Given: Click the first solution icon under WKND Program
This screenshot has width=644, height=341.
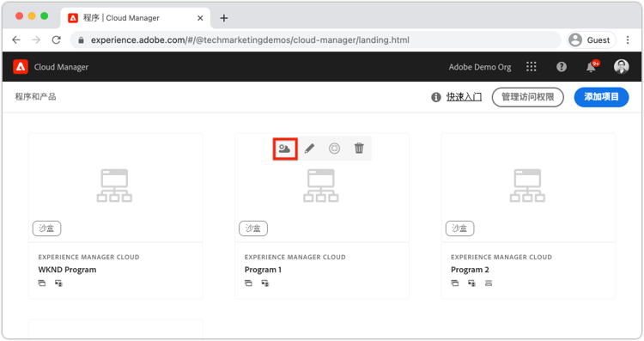Looking at the screenshot, I should (x=42, y=283).
